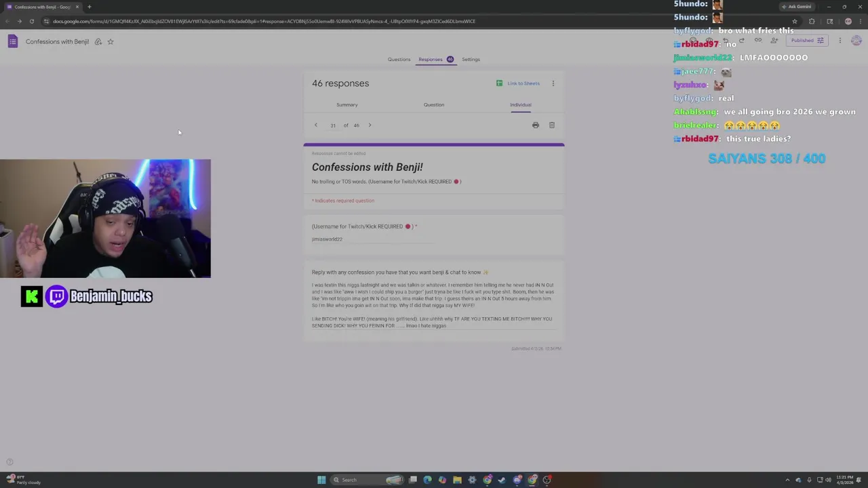Click the green Sheets icon

tap(499, 83)
